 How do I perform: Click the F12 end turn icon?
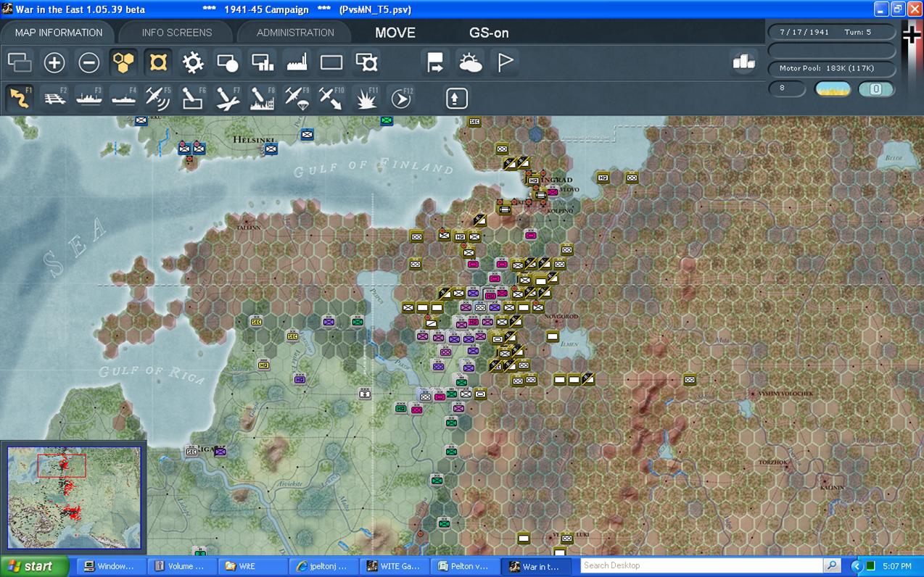click(401, 98)
